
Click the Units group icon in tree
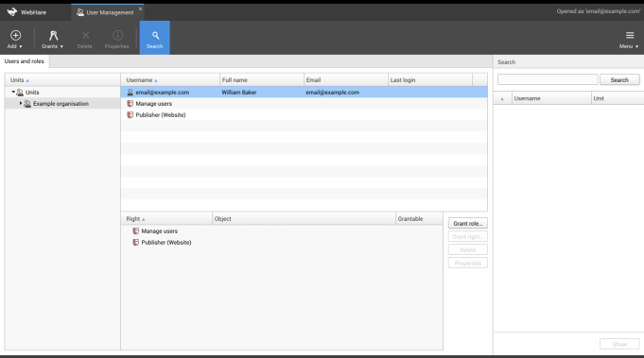pos(20,93)
